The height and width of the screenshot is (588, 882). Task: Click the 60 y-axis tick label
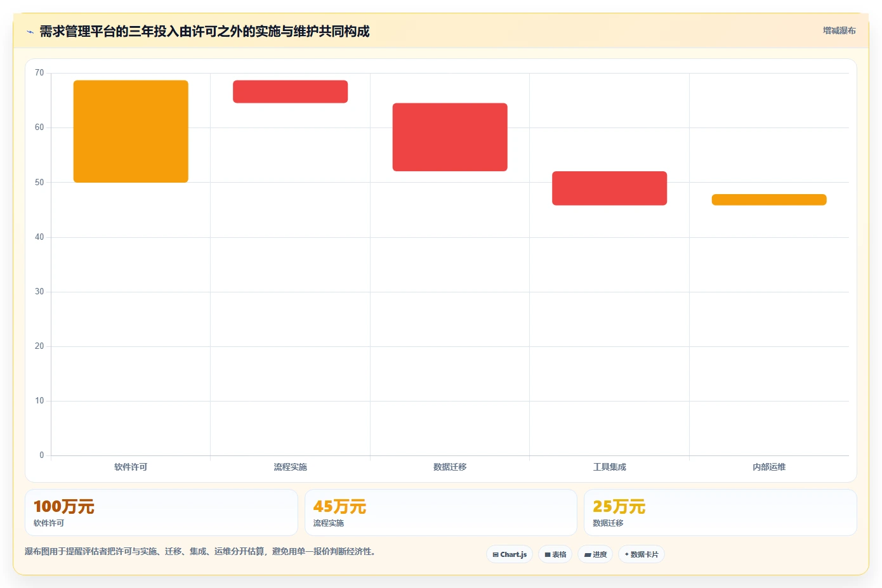pyautogui.click(x=39, y=127)
